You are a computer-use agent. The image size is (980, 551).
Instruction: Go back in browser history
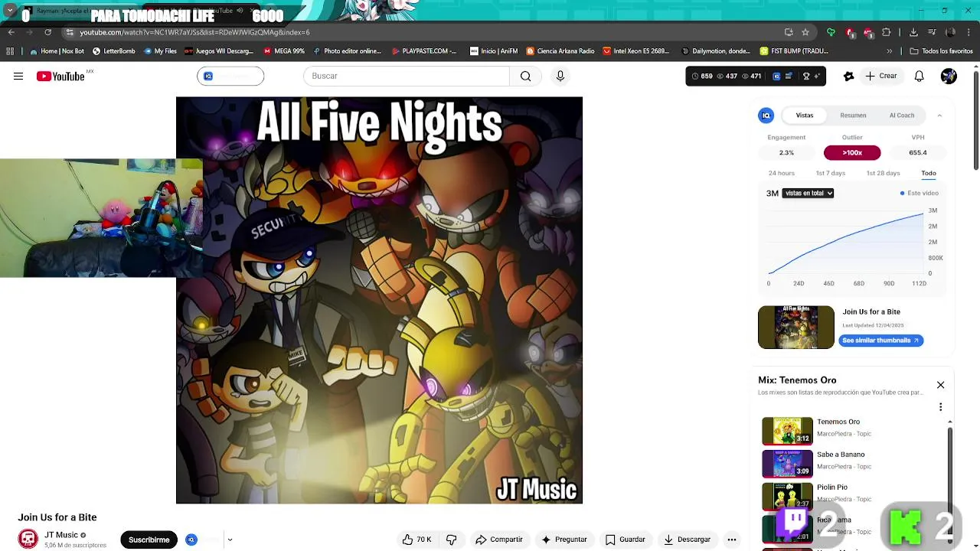(11, 32)
